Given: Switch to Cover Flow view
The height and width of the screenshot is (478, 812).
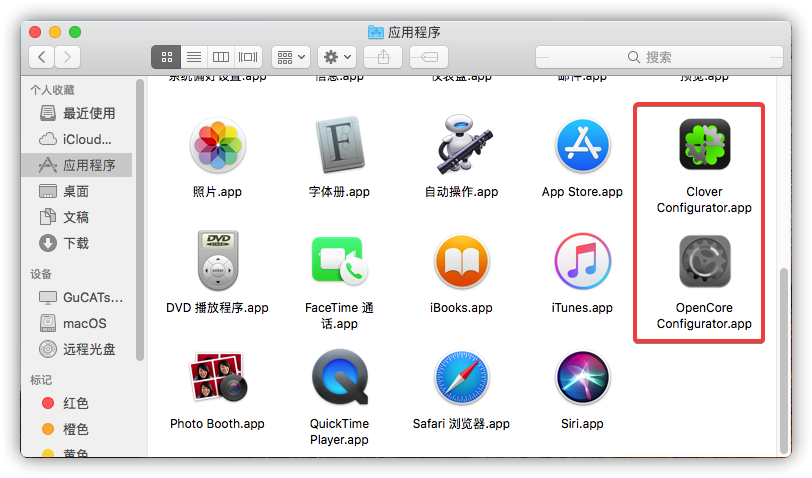Looking at the screenshot, I should (248, 56).
